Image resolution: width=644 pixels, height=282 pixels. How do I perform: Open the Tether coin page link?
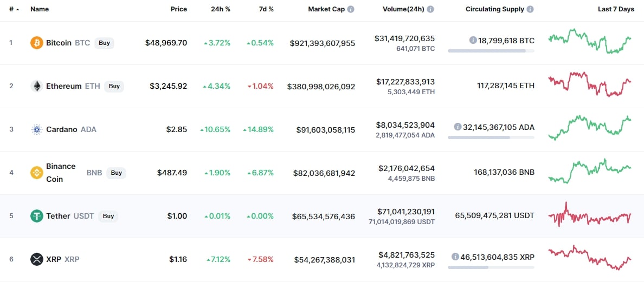tap(58, 216)
